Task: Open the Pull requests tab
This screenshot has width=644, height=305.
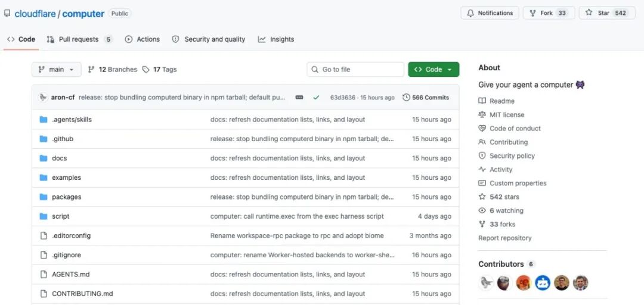Action: [x=79, y=39]
